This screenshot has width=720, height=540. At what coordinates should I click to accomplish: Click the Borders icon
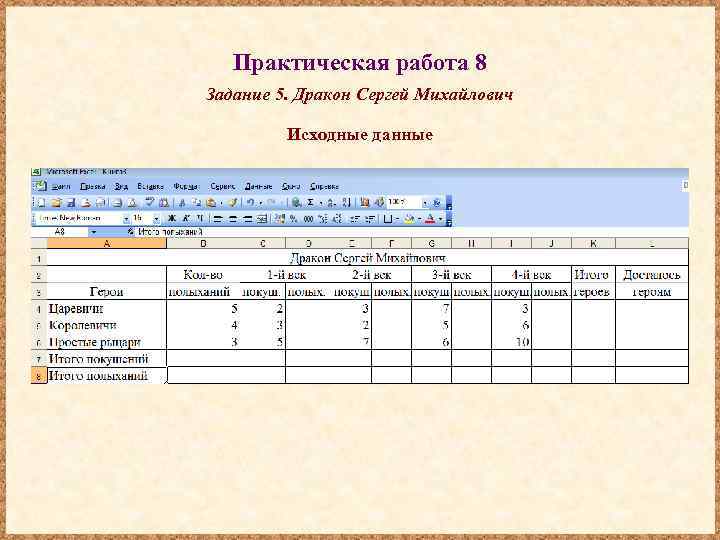point(388,219)
